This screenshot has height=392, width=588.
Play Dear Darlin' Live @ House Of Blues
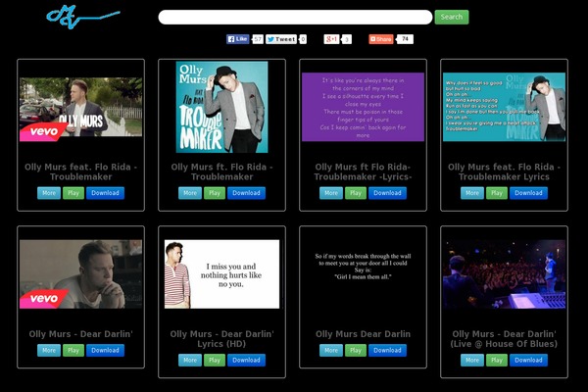tap(497, 360)
